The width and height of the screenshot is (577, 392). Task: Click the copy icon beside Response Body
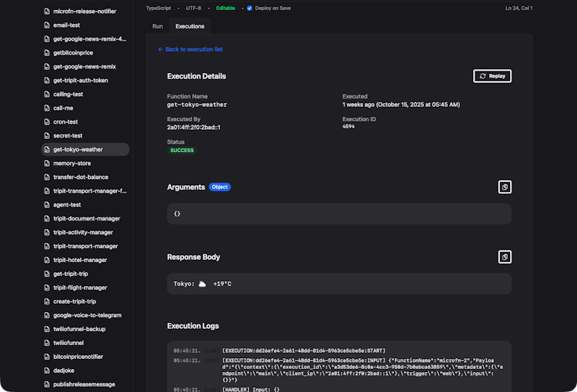click(x=504, y=257)
